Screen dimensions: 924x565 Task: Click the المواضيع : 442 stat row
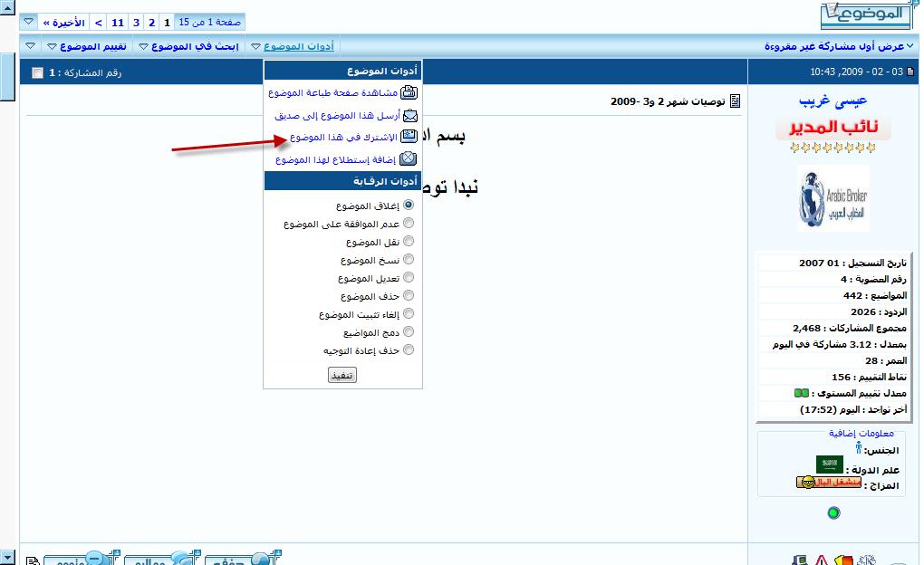pos(832,295)
